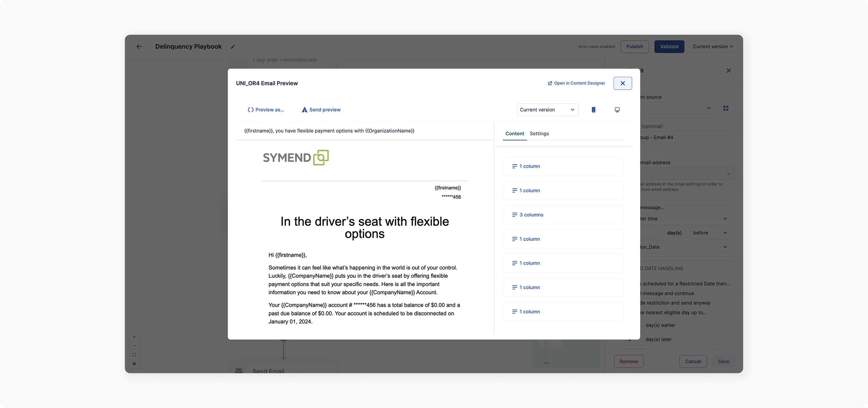The image size is (868, 408).
Task: Click the Preview as... button
Action: click(x=266, y=110)
